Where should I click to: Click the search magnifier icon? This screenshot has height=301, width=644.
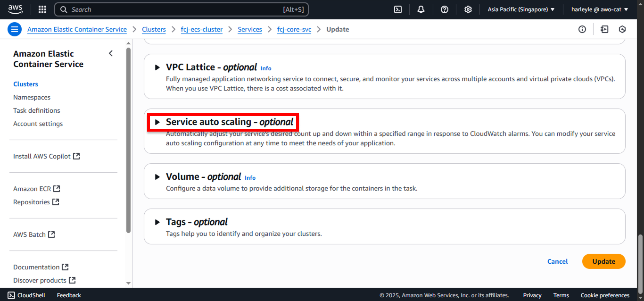[64, 9]
